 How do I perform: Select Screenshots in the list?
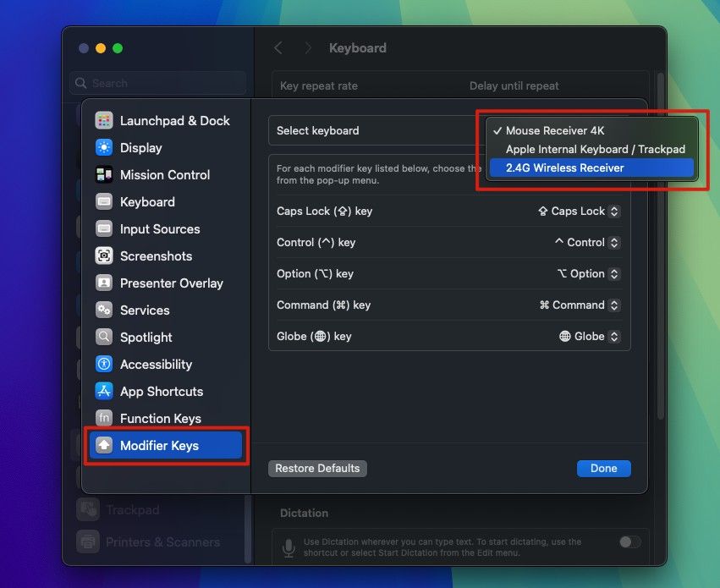[x=166, y=256]
